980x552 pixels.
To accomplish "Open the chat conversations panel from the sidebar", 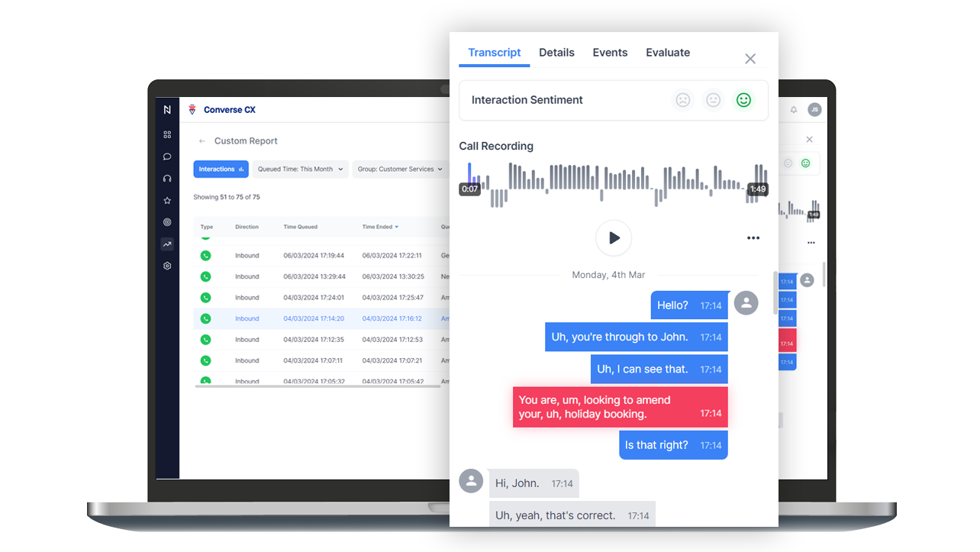I will click(167, 157).
